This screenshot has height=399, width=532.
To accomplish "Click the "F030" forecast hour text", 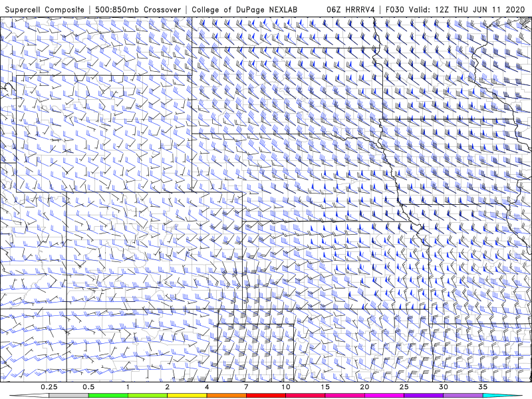I will tap(395, 9).
